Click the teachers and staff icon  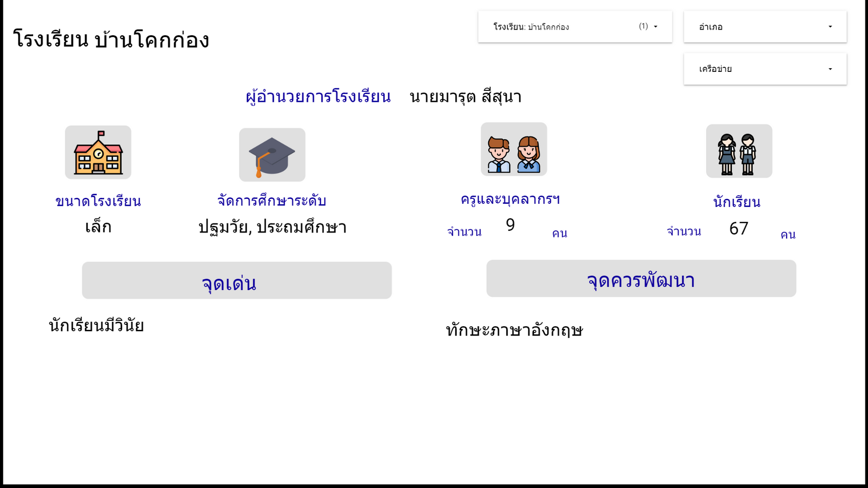(513, 150)
